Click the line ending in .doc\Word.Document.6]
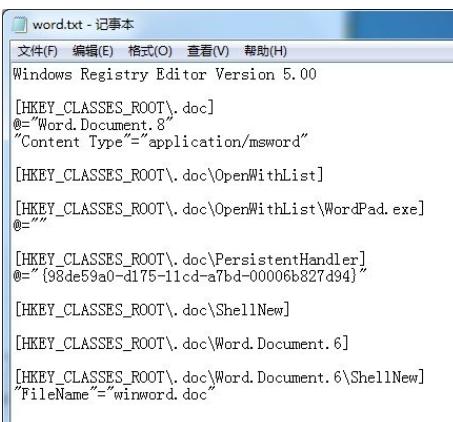The height and width of the screenshot is (422, 453). coord(182,344)
